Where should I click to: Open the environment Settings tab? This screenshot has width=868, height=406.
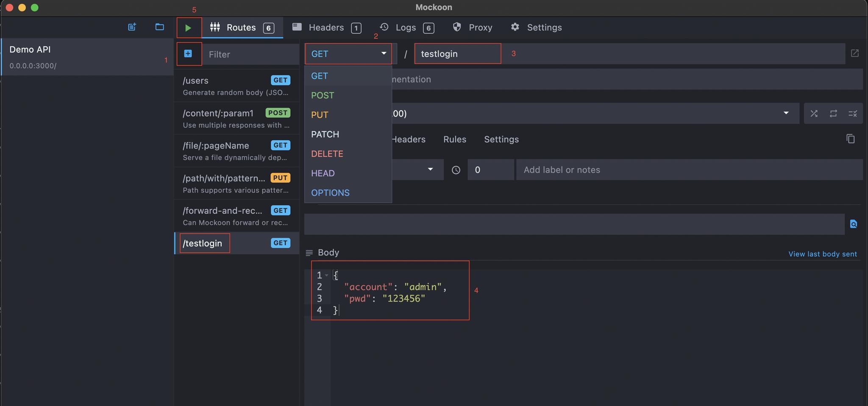click(x=536, y=28)
